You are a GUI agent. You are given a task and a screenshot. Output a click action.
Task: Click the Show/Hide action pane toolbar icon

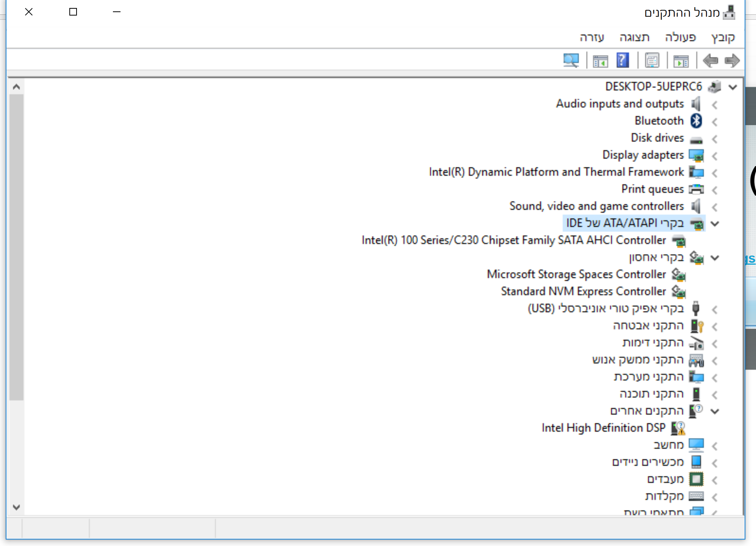601,61
